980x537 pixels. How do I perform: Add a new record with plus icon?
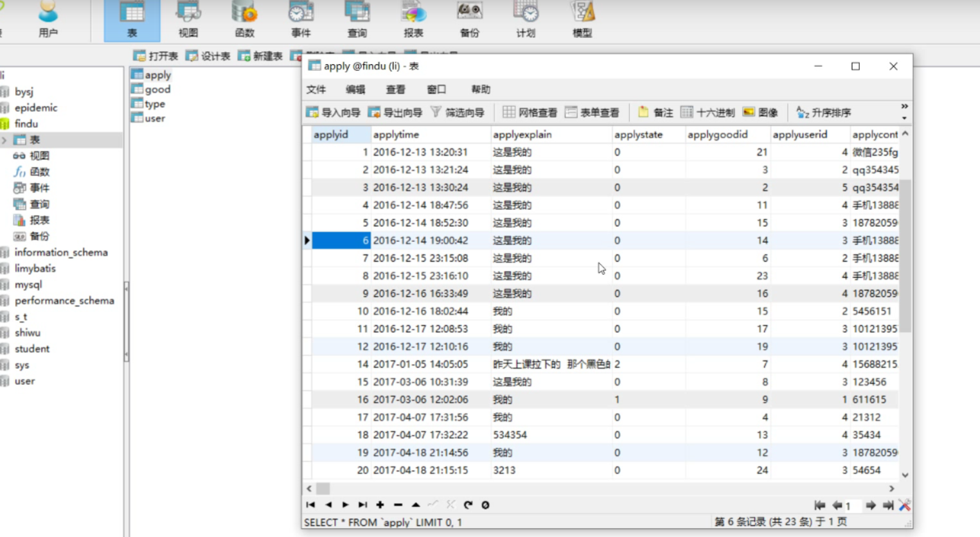tap(380, 505)
